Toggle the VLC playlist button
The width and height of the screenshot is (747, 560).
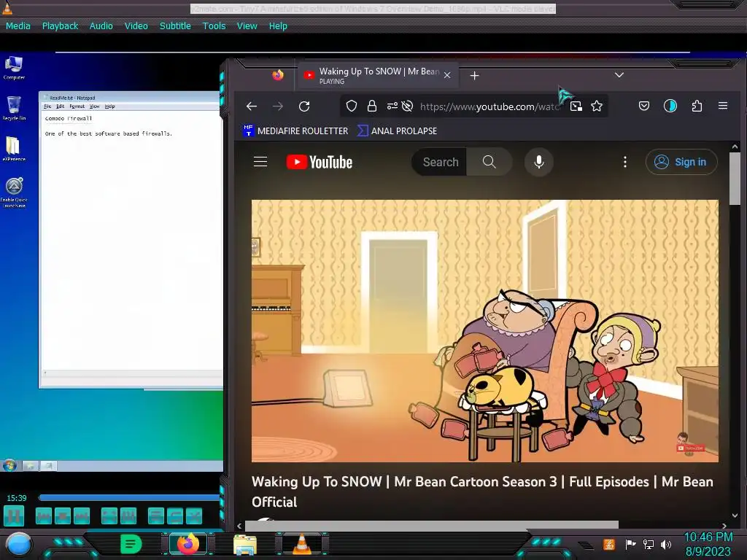(156, 516)
